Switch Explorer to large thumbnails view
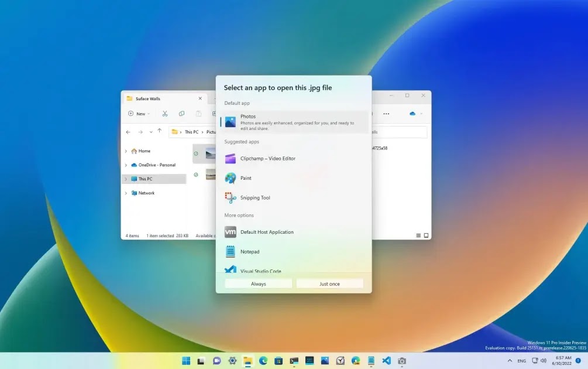The width and height of the screenshot is (588, 369). click(426, 235)
